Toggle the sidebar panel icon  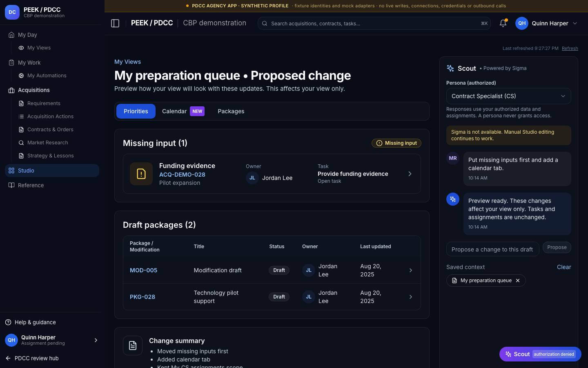pyautogui.click(x=115, y=23)
